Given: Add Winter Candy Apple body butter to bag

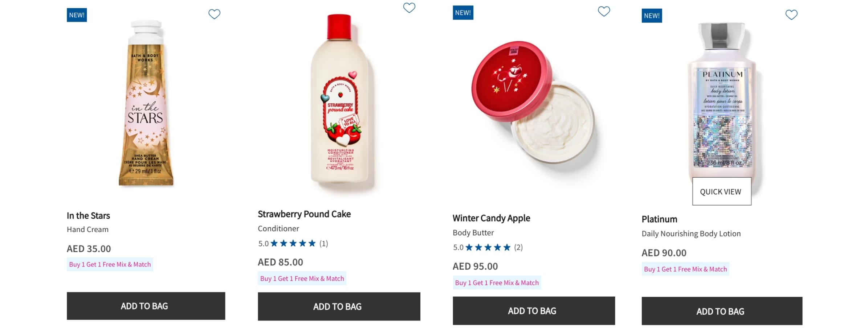Looking at the screenshot, I should [x=533, y=311].
